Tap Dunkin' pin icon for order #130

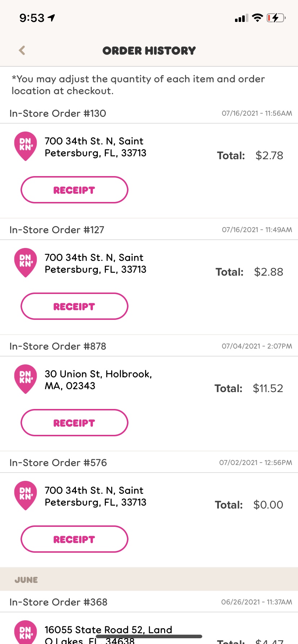26,146
